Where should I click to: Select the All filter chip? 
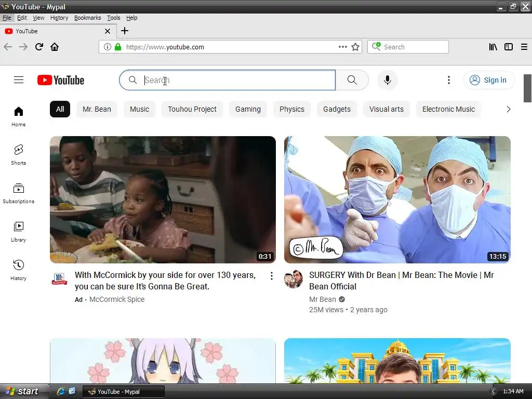click(60, 109)
